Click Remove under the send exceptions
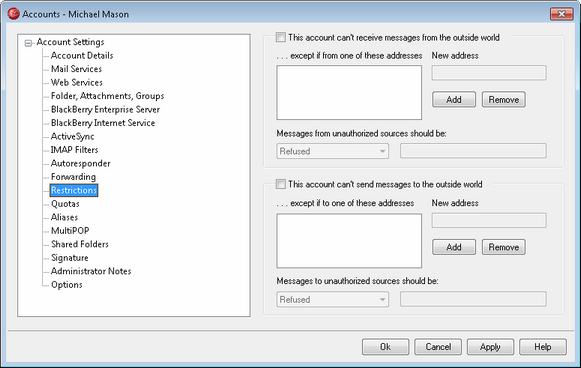 tap(504, 247)
